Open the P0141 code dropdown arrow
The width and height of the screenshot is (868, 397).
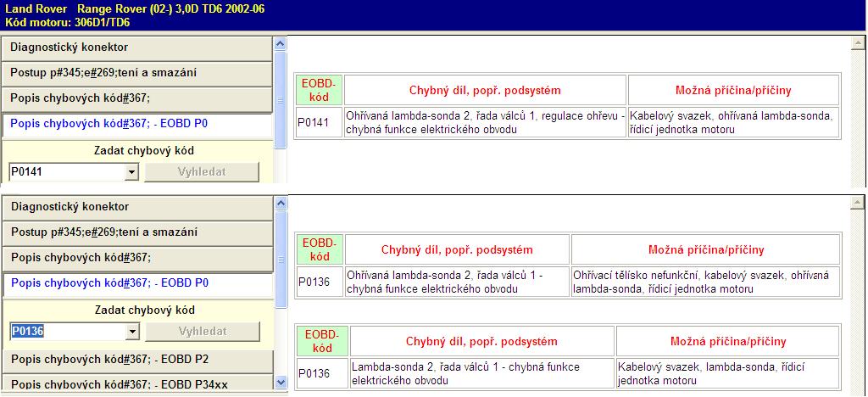[131, 172]
